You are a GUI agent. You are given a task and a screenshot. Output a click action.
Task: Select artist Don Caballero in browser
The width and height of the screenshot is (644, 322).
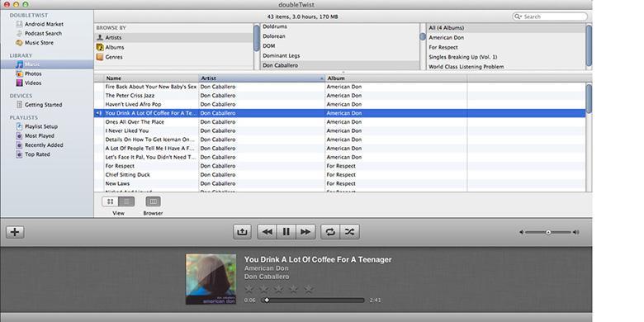click(x=340, y=65)
